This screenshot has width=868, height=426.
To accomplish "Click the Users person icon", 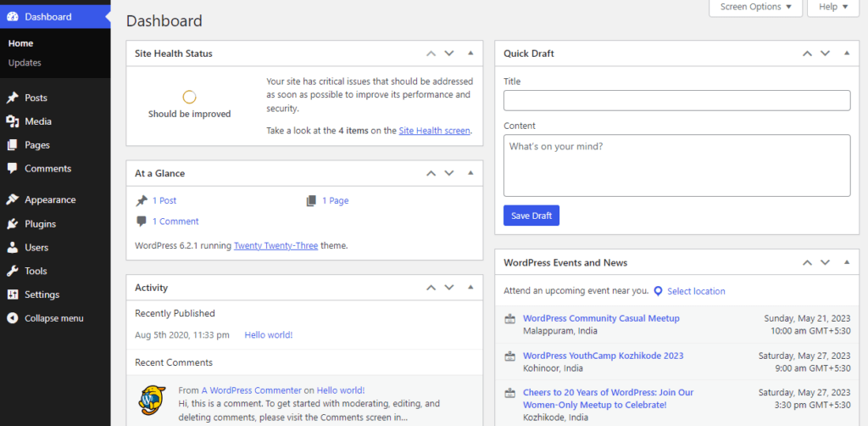I will 12,248.
